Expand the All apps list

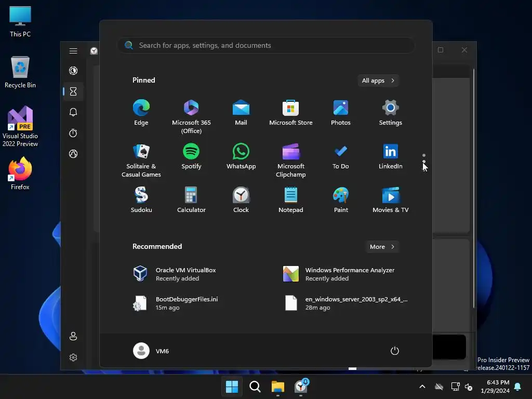378,81
